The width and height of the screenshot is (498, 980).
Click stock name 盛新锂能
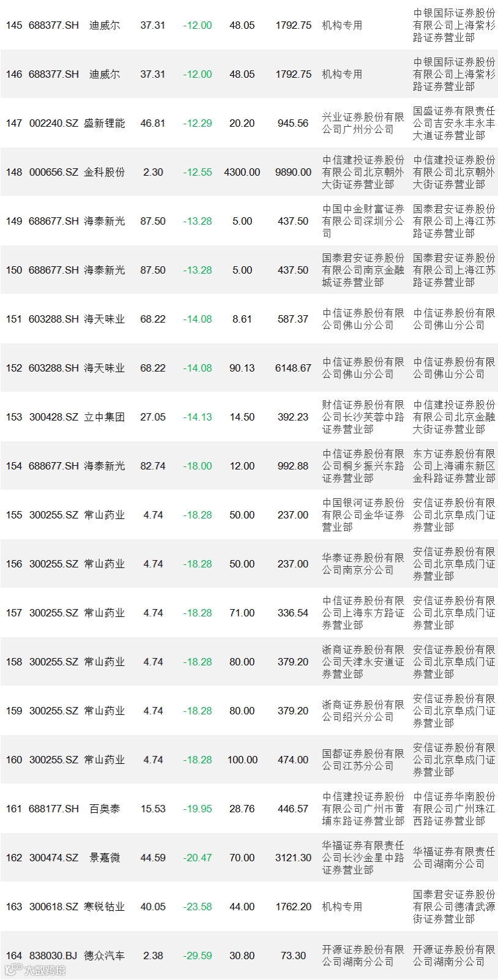105,123
